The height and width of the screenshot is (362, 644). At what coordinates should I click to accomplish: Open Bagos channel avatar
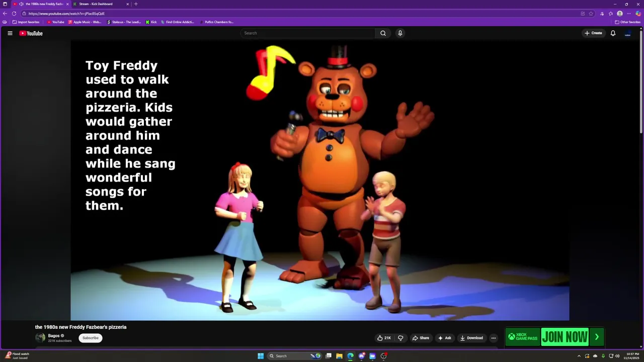[40, 338]
